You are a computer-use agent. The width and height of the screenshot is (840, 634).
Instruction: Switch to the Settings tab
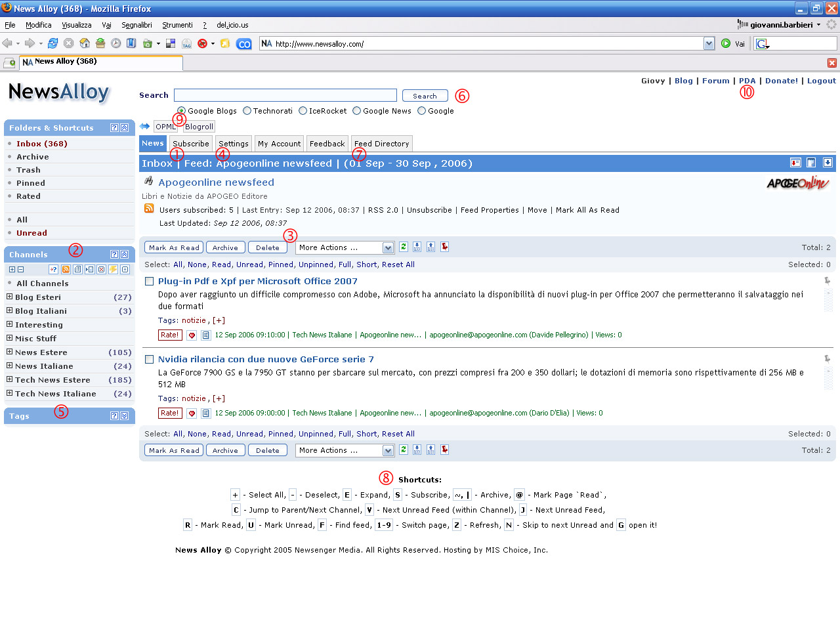(x=234, y=144)
